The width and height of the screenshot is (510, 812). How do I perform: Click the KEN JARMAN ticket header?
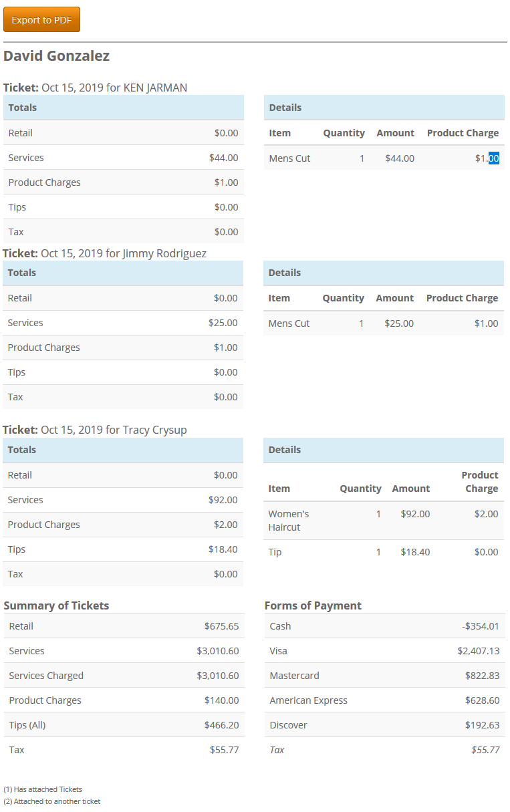click(x=96, y=88)
